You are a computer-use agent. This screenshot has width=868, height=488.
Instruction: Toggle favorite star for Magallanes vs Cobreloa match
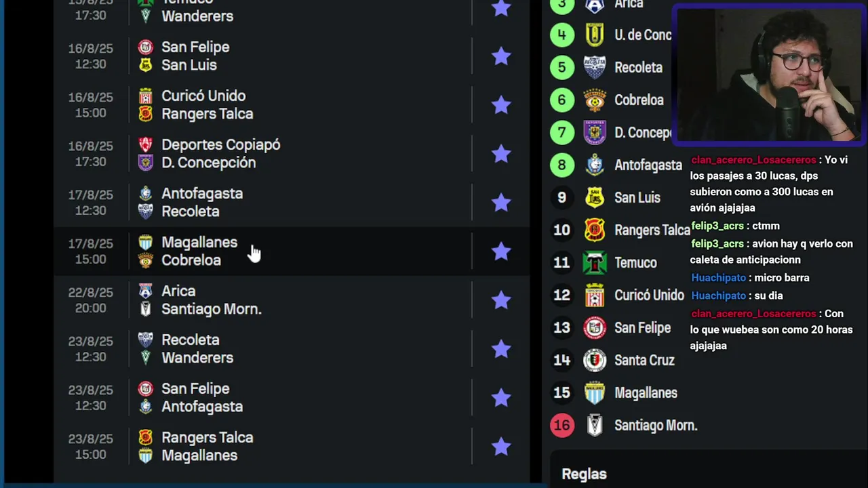[501, 251]
